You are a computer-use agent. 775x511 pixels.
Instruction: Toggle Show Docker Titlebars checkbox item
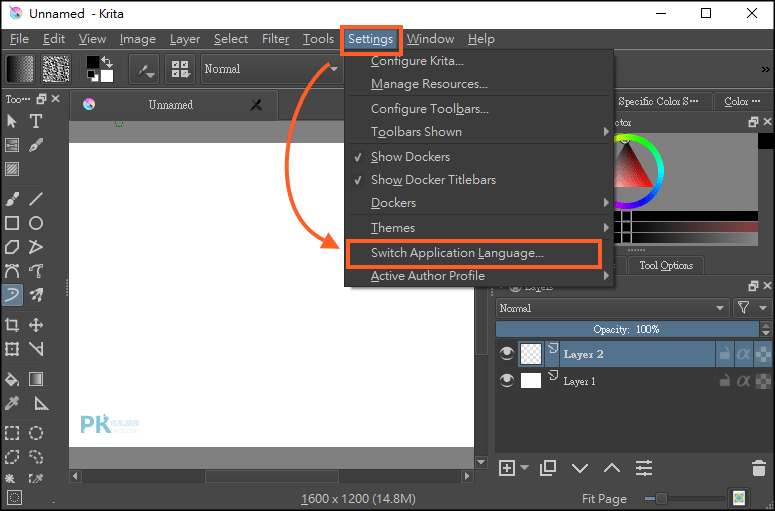479,180
